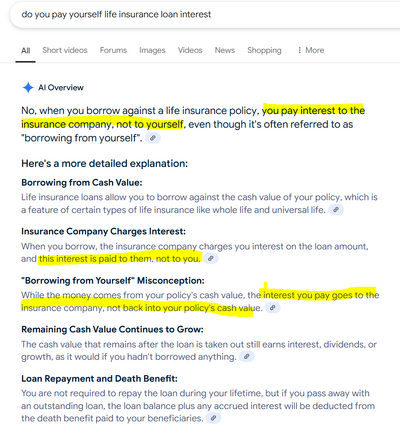This screenshot has width=400, height=430.
Task: Click the AI Overview sparkle icon
Action: click(x=28, y=88)
